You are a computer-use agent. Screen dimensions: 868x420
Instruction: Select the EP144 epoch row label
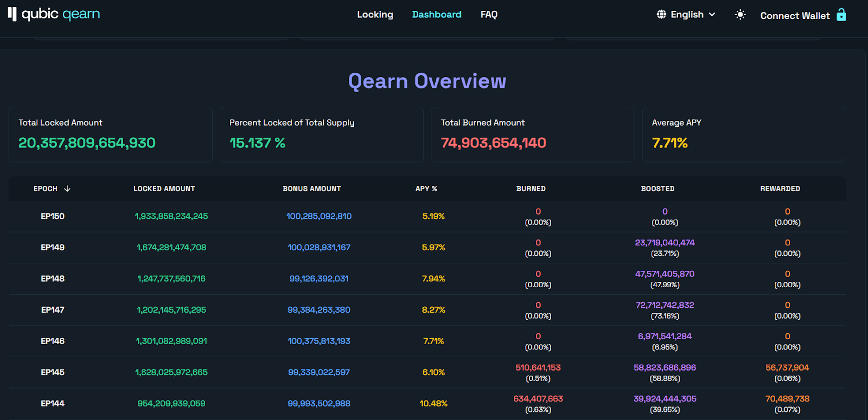pos(53,403)
